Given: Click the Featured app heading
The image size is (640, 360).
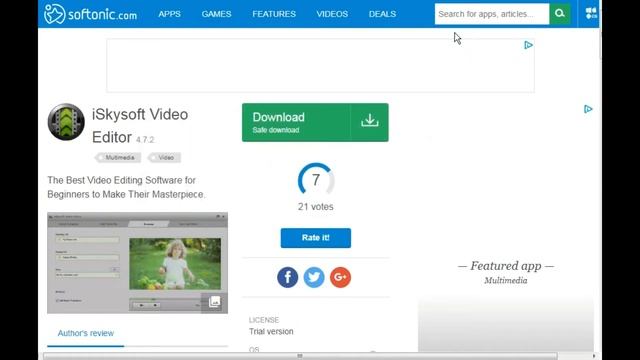Looking at the screenshot, I should pyautogui.click(x=506, y=266).
